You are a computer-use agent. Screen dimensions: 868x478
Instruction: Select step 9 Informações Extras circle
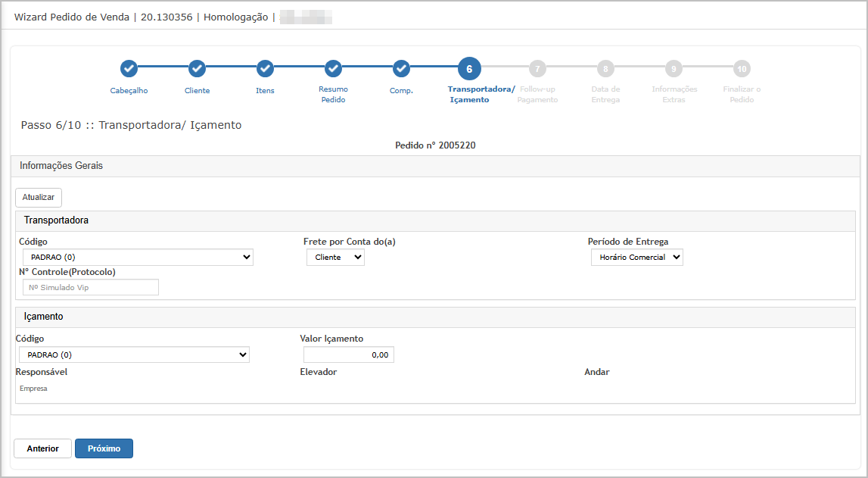674,69
